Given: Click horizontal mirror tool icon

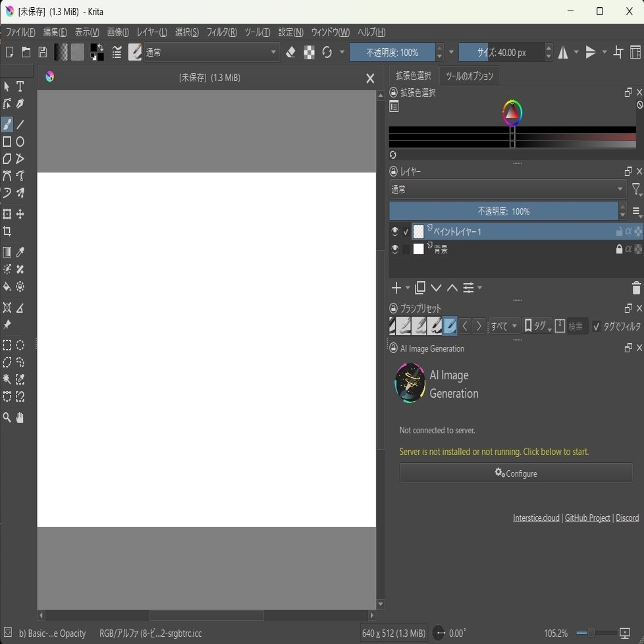Looking at the screenshot, I should click(x=563, y=52).
